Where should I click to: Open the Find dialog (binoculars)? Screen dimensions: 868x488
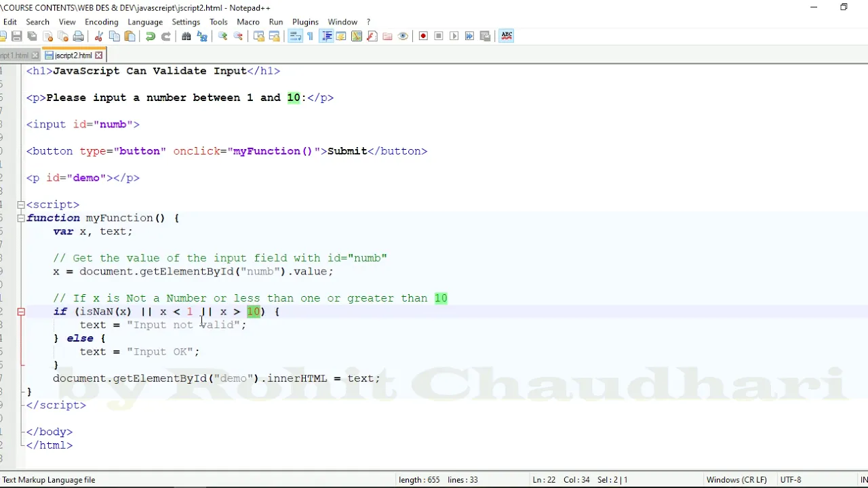click(186, 36)
